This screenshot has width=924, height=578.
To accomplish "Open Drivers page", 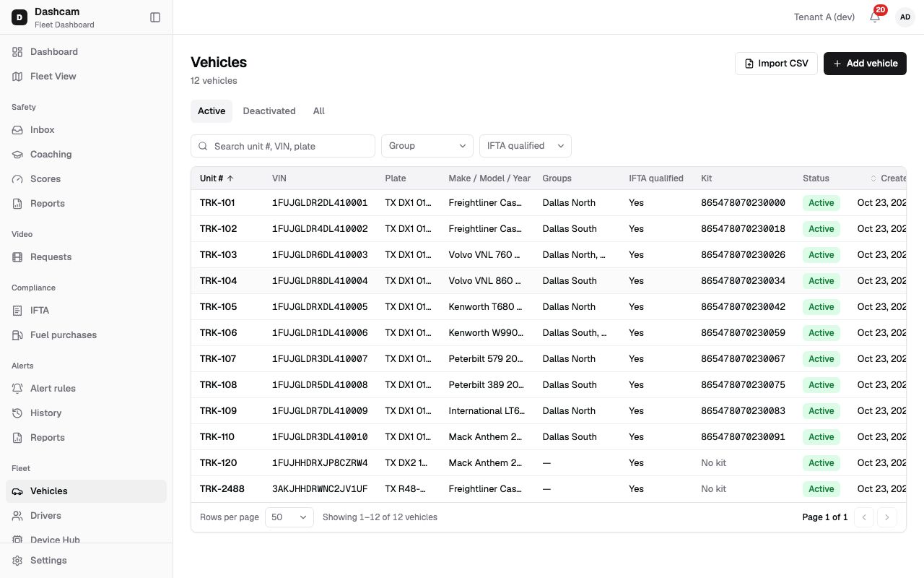I will tap(87, 516).
